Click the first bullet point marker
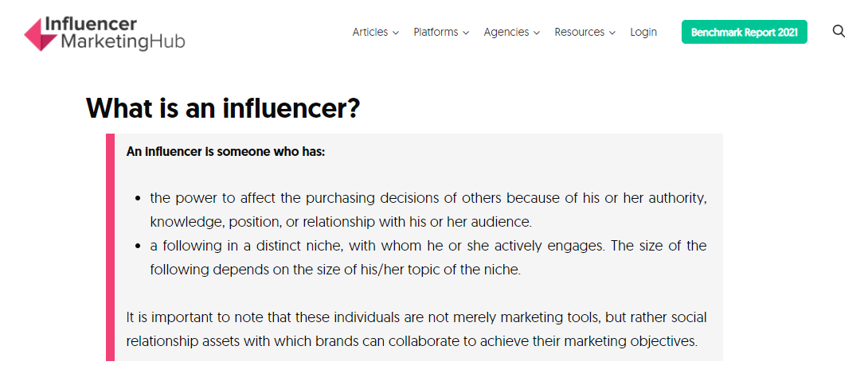868x377 pixels. [x=139, y=198]
